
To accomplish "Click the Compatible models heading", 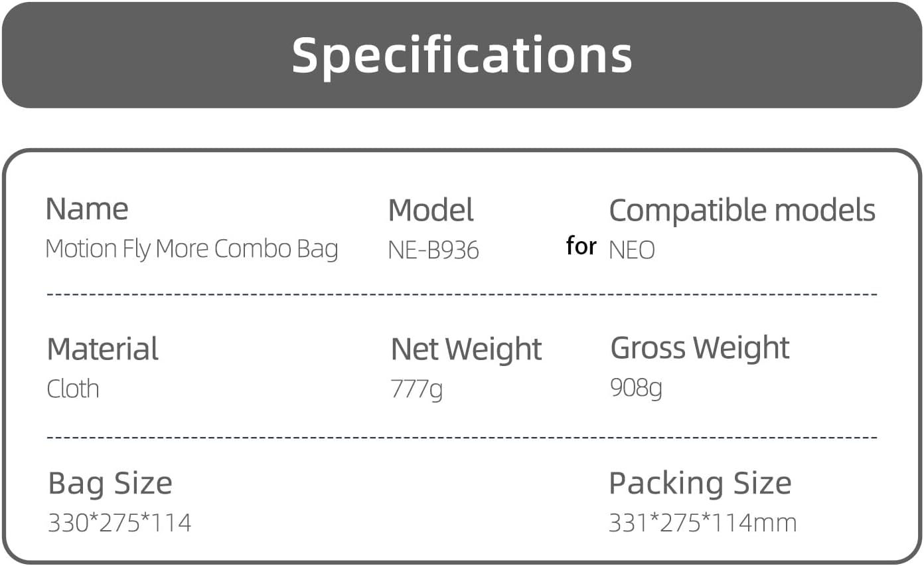I will [x=742, y=211].
